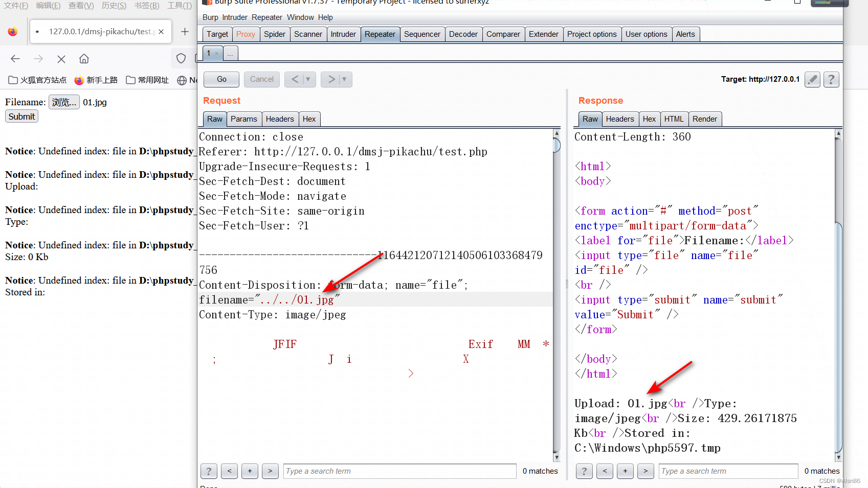Viewport: 868px width, 488px height.
Task: Click the Submit button on the webpage
Action: tap(22, 117)
